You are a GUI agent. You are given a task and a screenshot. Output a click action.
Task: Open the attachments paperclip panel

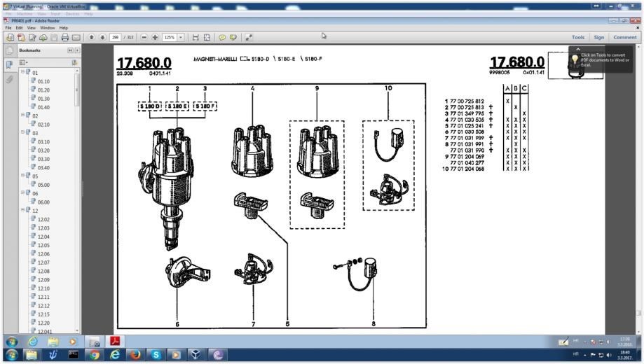[9, 79]
